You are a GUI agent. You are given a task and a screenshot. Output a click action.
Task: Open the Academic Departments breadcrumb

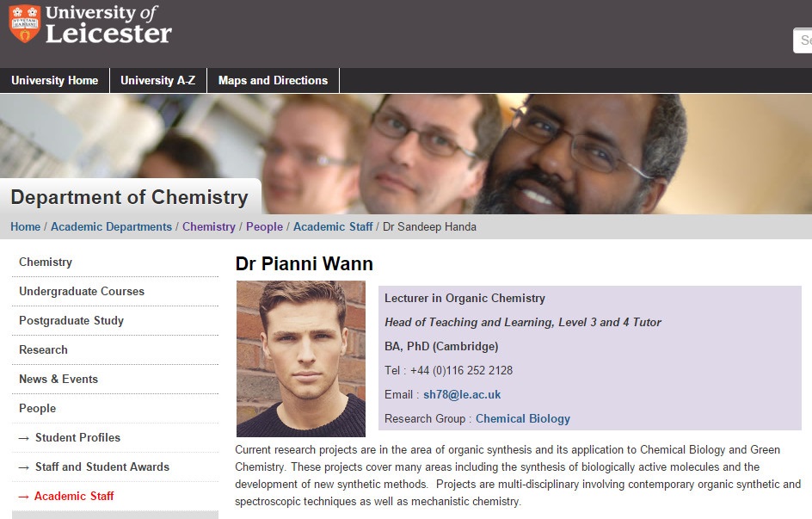pos(111,226)
